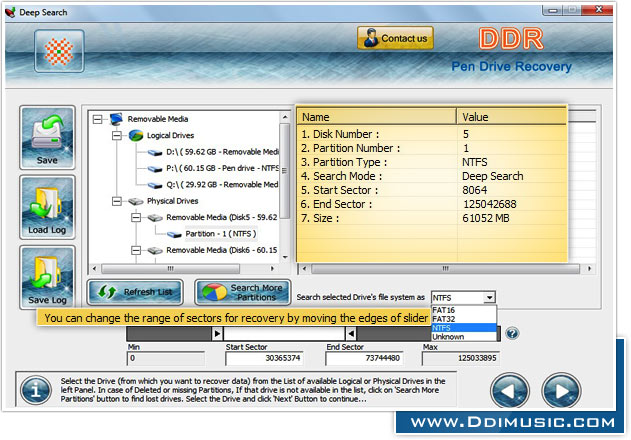
Task: Close the Deep Search window
Action: [598, 9]
